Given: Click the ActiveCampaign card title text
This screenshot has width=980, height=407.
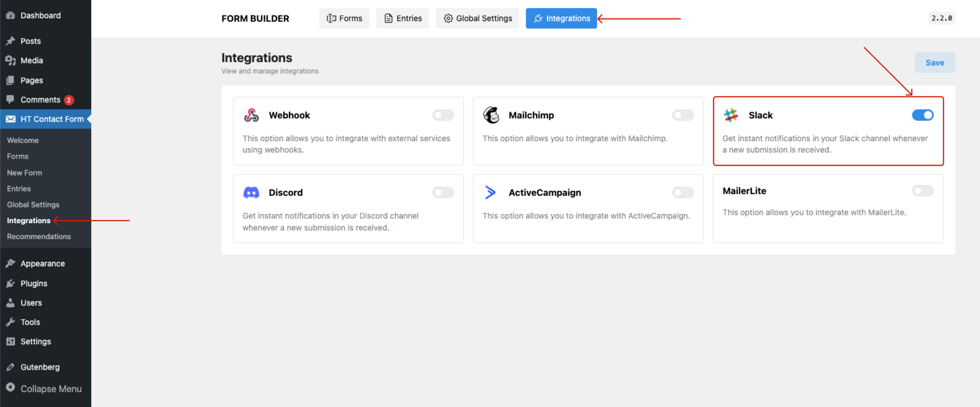Looking at the screenshot, I should pos(545,192).
